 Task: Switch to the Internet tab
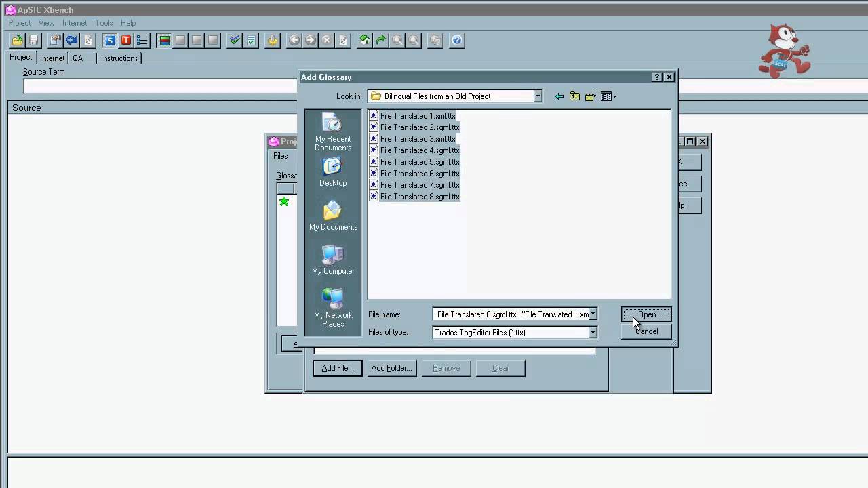point(52,58)
